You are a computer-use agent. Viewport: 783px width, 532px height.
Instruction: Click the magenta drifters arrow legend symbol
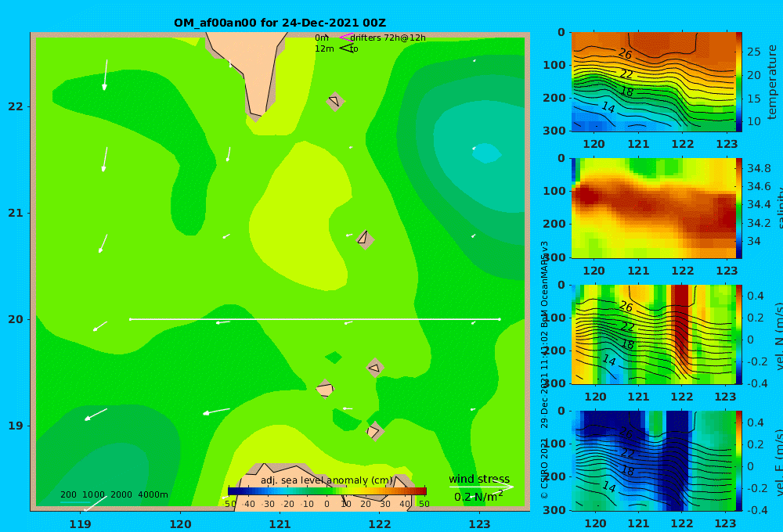[x=345, y=37]
